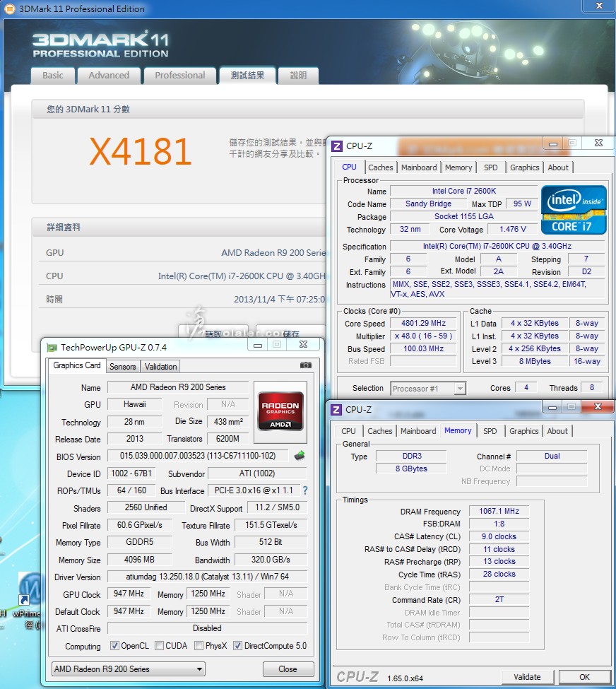
Task: Toggle the CUDA checkbox
Action: tap(160, 645)
